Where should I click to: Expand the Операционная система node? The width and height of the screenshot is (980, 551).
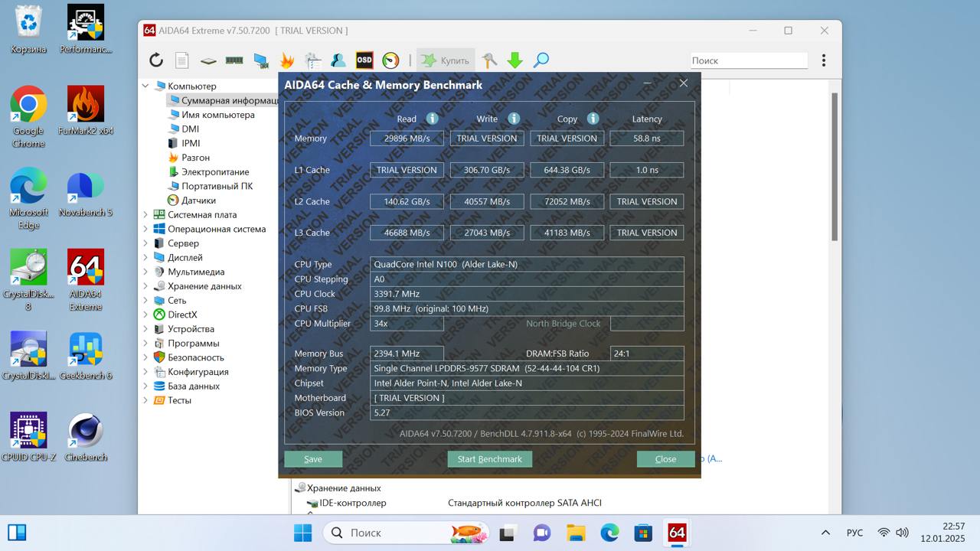(x=145, y=229)
